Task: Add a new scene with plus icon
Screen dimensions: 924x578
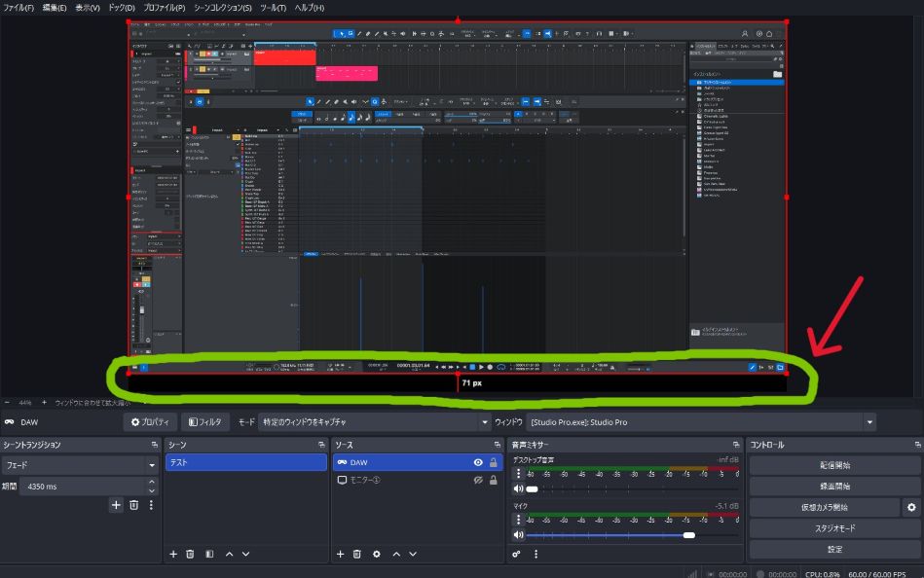Action: (x=173, y=554)
